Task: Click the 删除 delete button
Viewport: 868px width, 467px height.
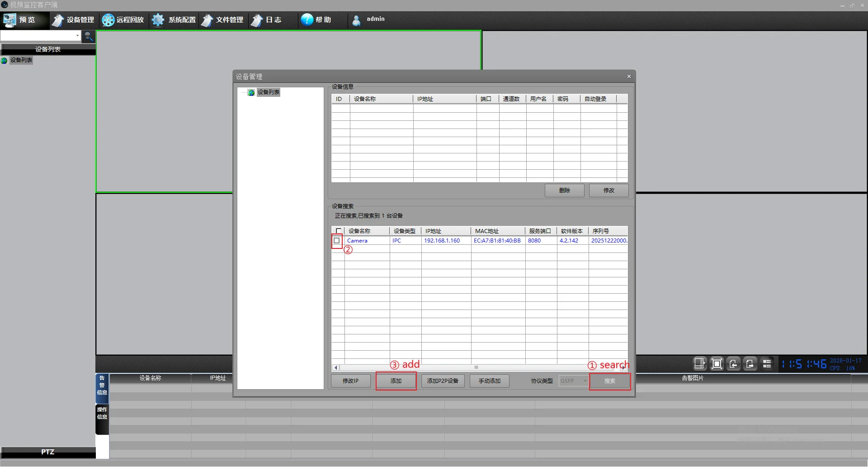Action: tap(565, 191)
